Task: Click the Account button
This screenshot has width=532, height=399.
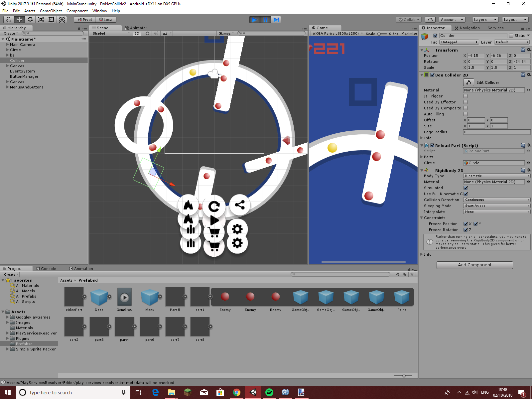Action: click(452, 20)
